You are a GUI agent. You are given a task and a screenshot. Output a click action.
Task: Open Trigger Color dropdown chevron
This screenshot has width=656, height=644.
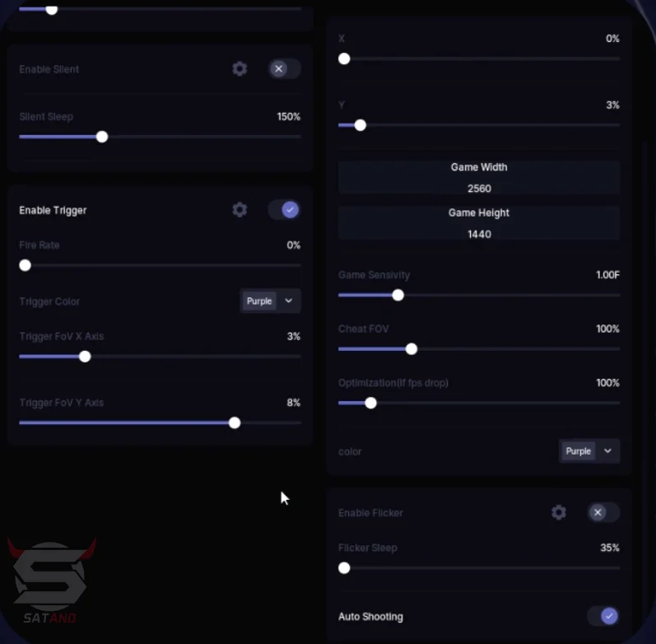(289, 301)
